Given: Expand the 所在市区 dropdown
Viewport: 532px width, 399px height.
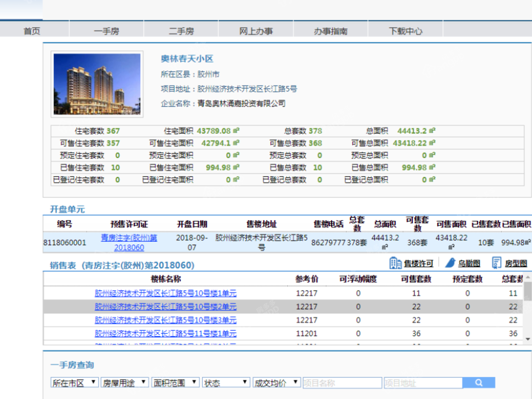Looking at the screenshot, I should coord(74,383).
